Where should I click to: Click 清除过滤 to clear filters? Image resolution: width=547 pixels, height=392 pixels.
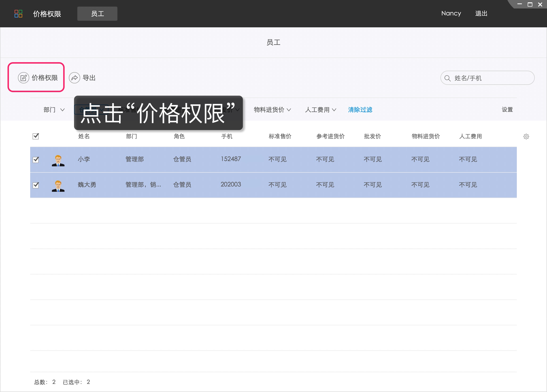tap(360, 110)
